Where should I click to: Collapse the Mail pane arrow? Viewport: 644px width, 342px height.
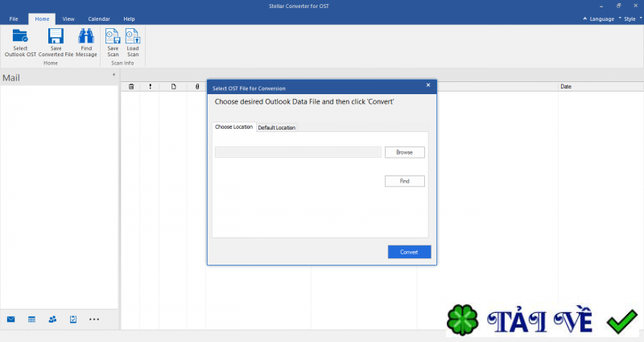(x=114, y=75)
